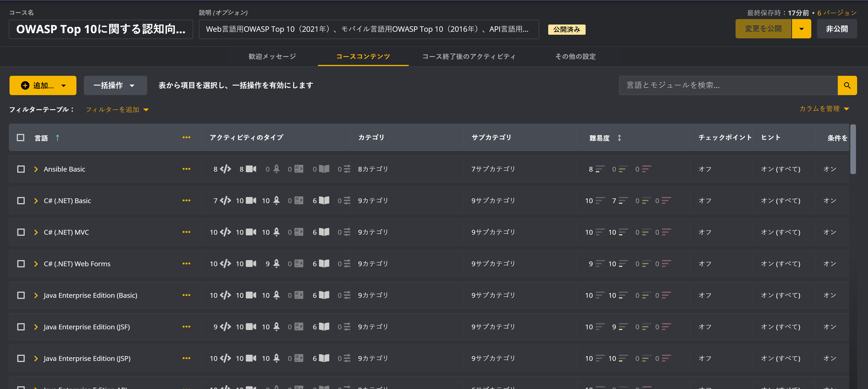Click the 変更を公開 button
Screen dimensions: 868x389
[x=763, y=29]
